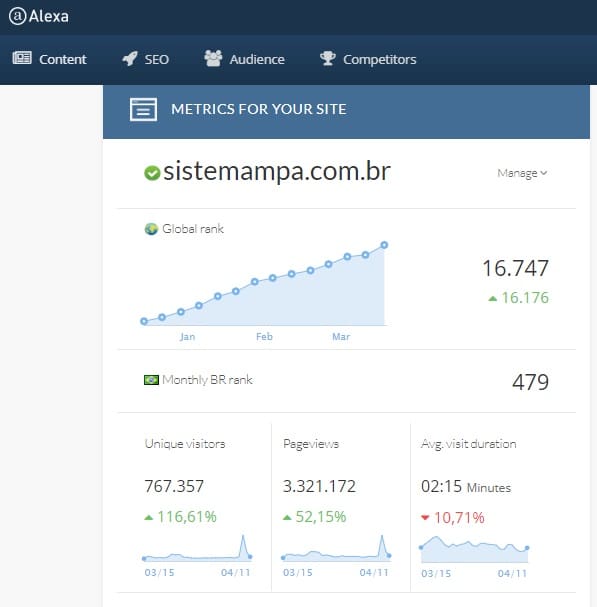Click the 02:15 Minutes value

coord(466,487)
